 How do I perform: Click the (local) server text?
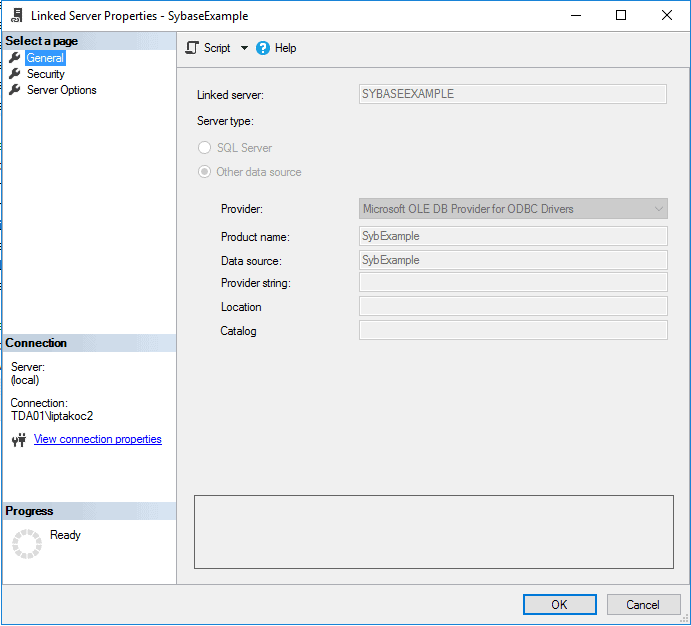(25, 380)
